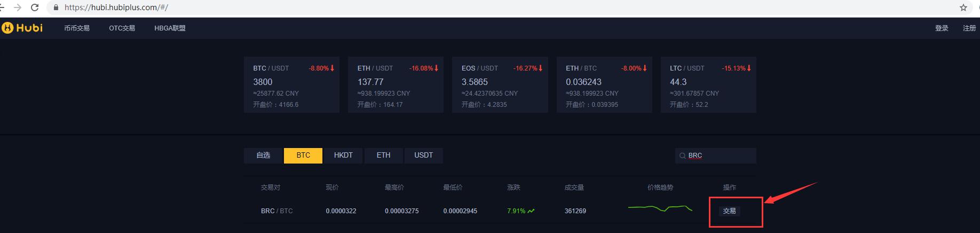Viewport: 980px width, 233px height.
Task: Open OTC交易 in the top navigation
Action: point(122,28)
